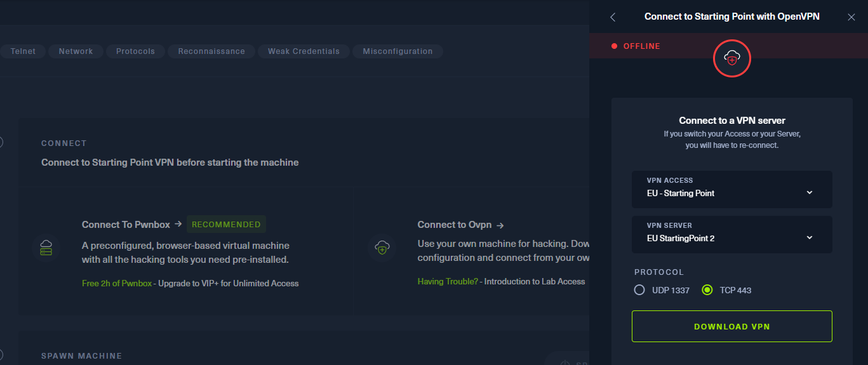Select the Reconnaissance tag
The height and width of the screenshot is (365, 868).
211,51
